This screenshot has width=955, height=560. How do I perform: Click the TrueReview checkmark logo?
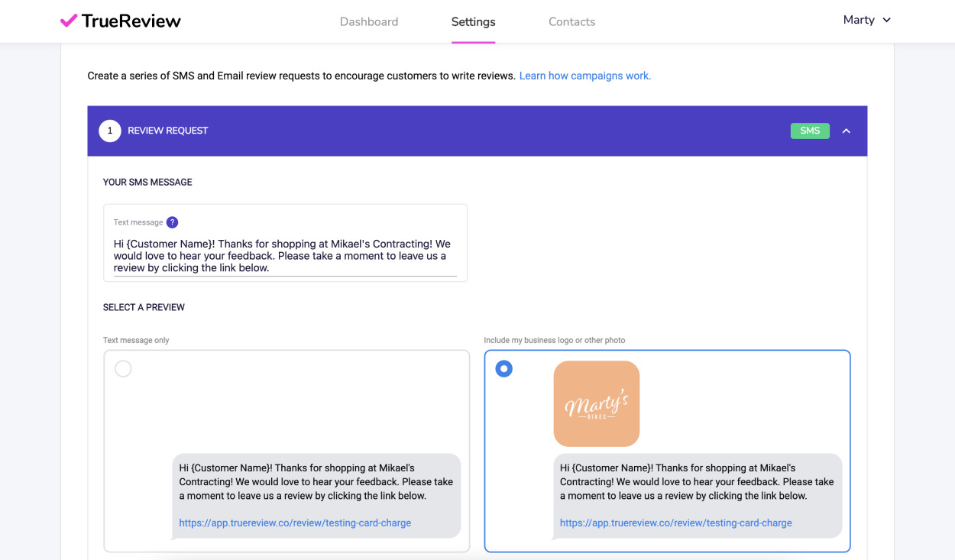69,21
